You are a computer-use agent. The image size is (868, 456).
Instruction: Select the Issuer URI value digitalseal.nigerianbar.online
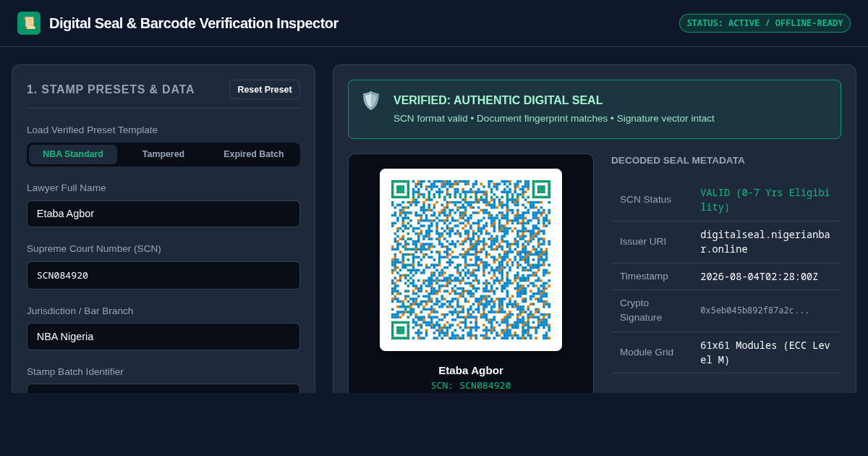click(x=765, y=242)
